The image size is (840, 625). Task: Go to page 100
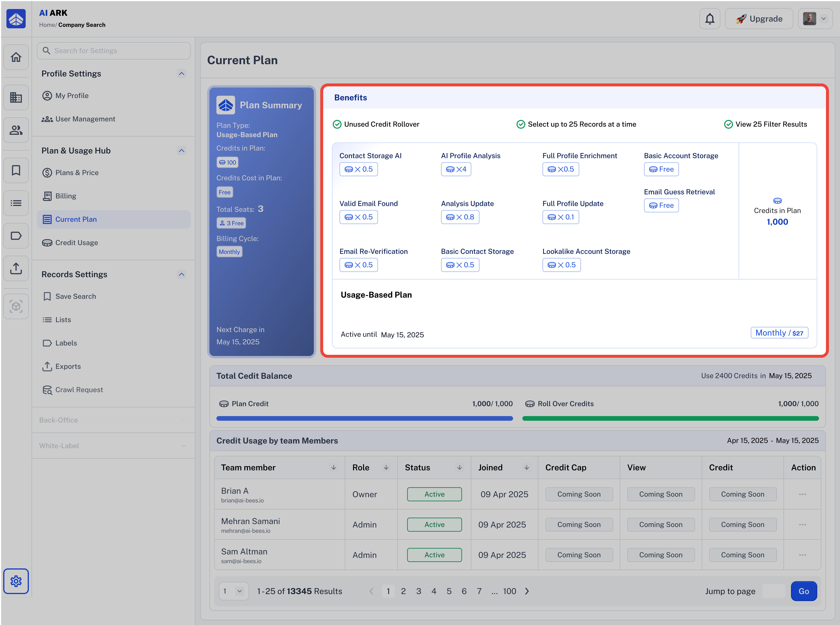click(x=509, y=591)
